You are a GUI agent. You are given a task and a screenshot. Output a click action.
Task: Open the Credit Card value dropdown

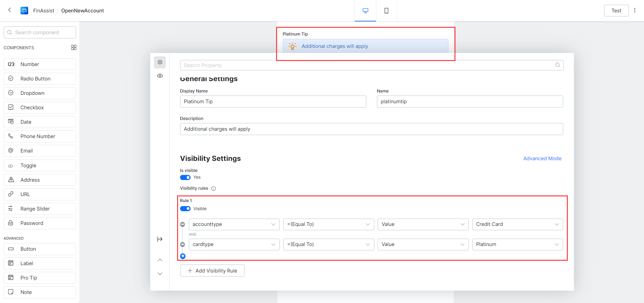click(x=517, y=224)
